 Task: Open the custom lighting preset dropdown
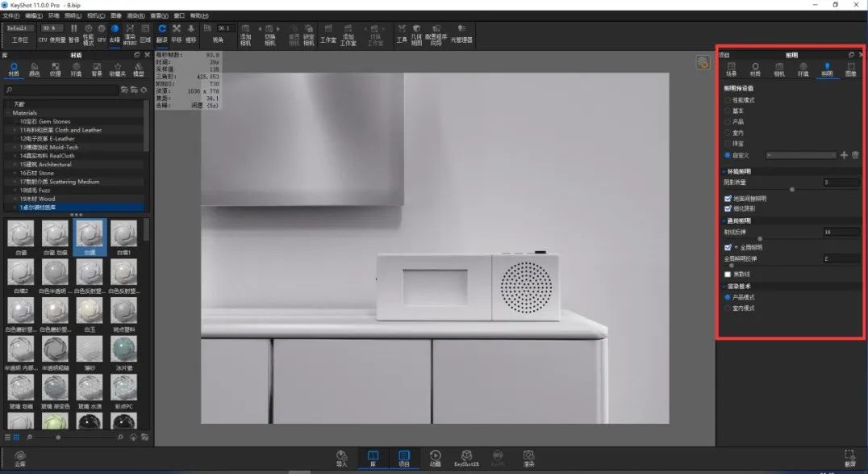pyautogui.click(x=801, y=155)
